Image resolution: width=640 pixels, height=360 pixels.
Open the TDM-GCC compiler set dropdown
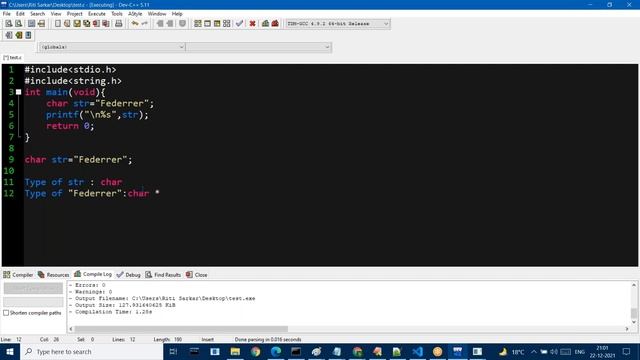[x=338, y=24]
